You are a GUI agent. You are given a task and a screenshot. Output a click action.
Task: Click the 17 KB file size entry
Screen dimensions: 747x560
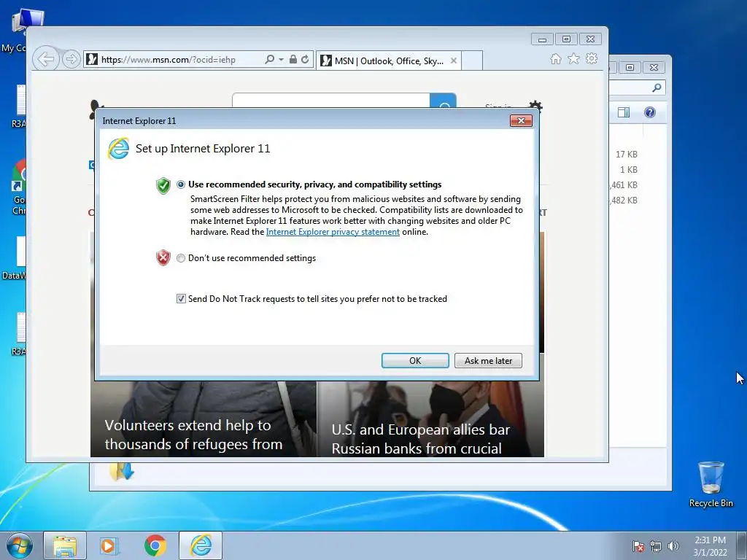click(x=626, y=155)
